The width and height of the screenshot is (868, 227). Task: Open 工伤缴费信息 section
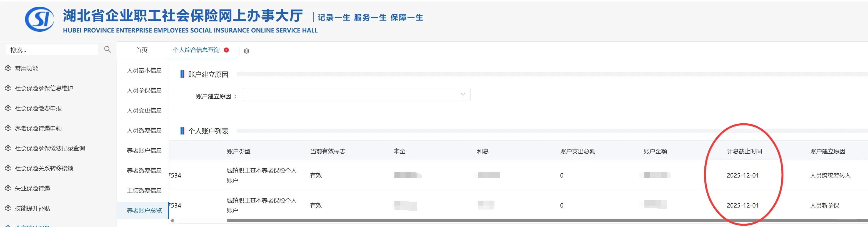144,191
